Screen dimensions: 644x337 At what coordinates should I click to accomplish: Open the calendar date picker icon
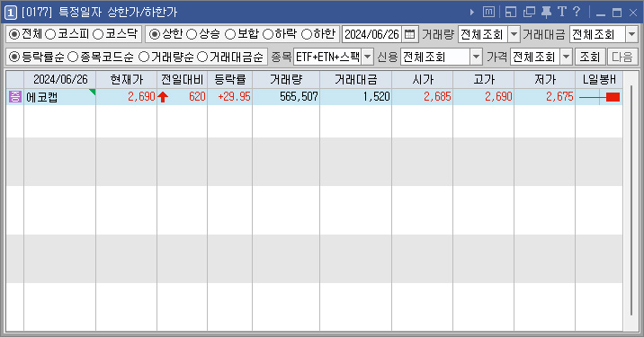[x=409, y=34]
